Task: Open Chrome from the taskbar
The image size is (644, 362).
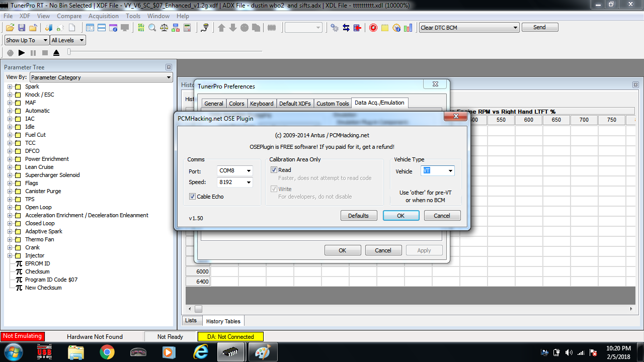Action: [x=107, y=352]
